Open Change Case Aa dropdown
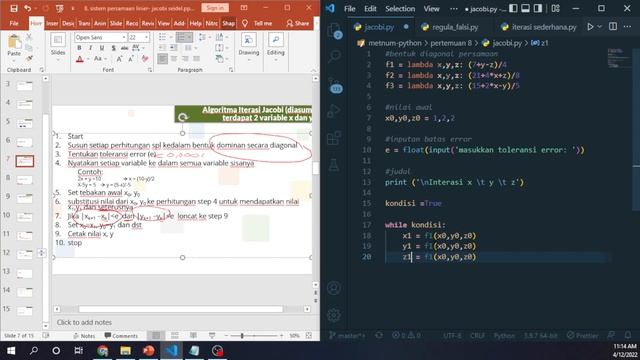 tap(99, 59)
